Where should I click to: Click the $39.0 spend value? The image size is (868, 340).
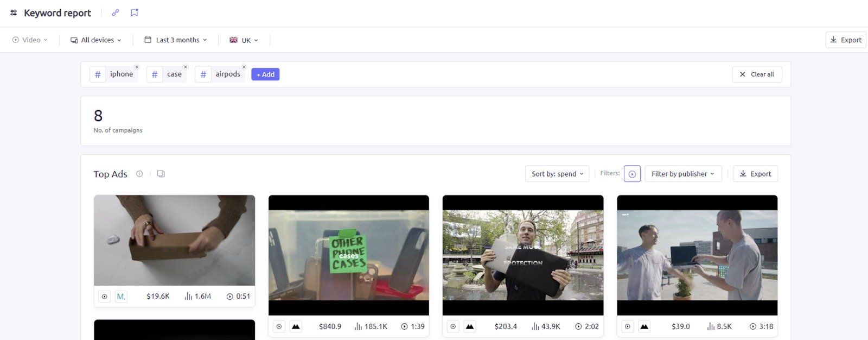[x=681, y=326]
